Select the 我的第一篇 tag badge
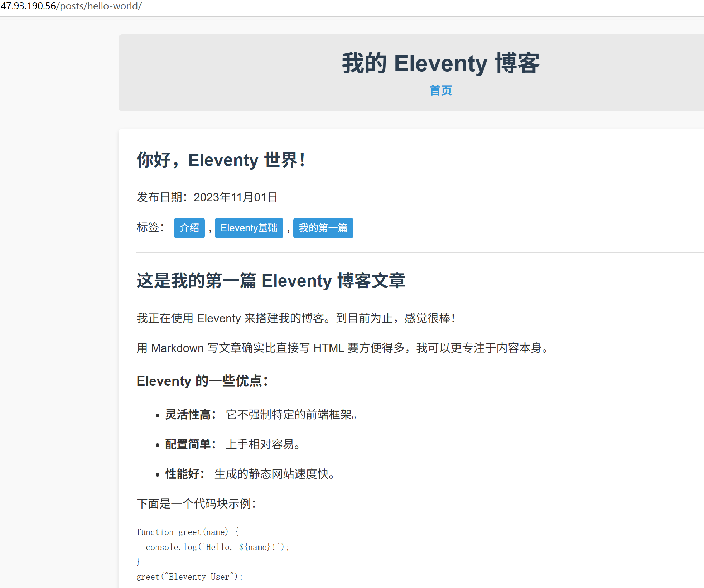Image resolution: width=704 pixels, height=588 pixels. (323, 228)
